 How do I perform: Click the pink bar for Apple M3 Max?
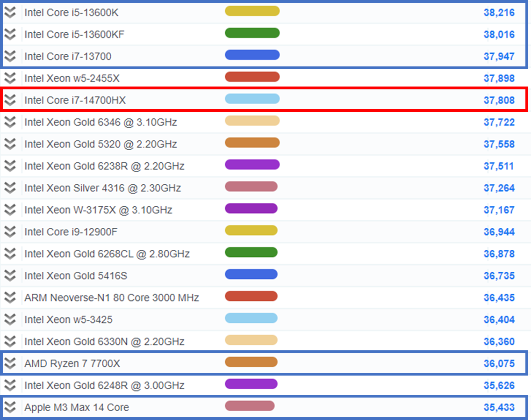pyautogui.click(x=250, y=406)
